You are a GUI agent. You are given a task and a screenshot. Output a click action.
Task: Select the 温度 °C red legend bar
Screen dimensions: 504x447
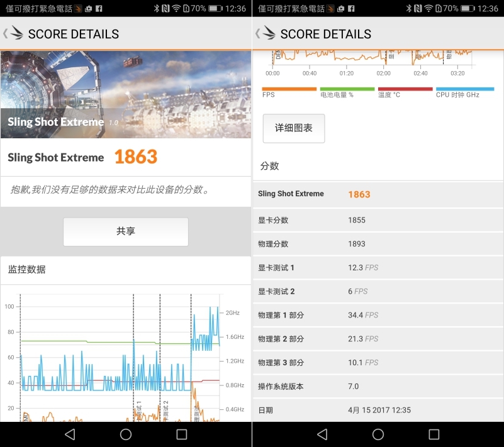coord(405,89)
